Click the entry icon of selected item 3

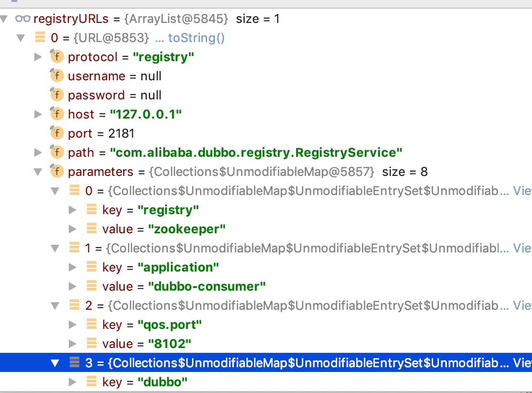(x=74, y=362)
